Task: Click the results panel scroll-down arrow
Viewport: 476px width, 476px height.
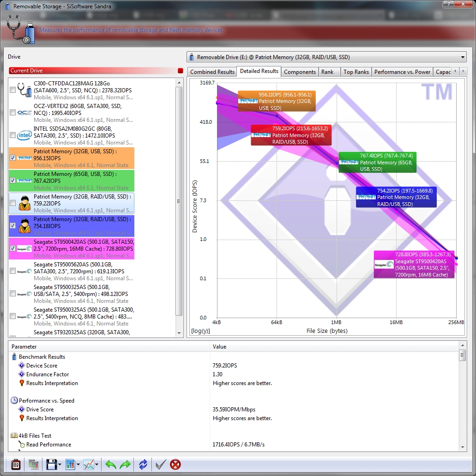Action: (x=462, y=447)
